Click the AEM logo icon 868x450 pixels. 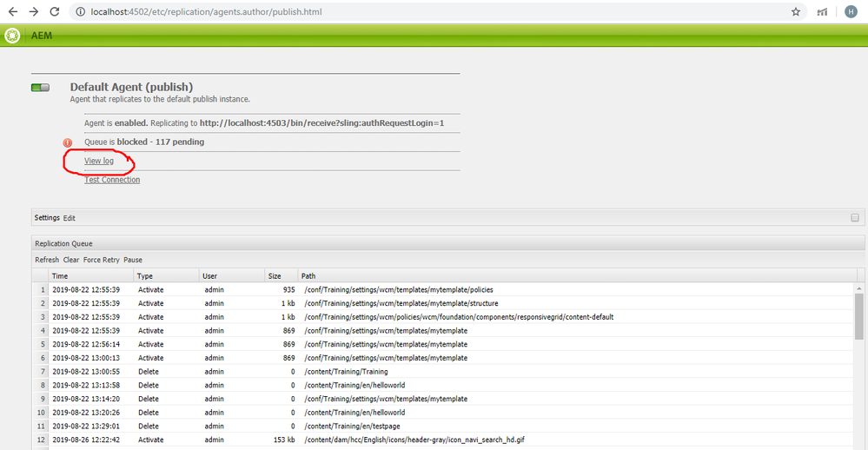12,36
